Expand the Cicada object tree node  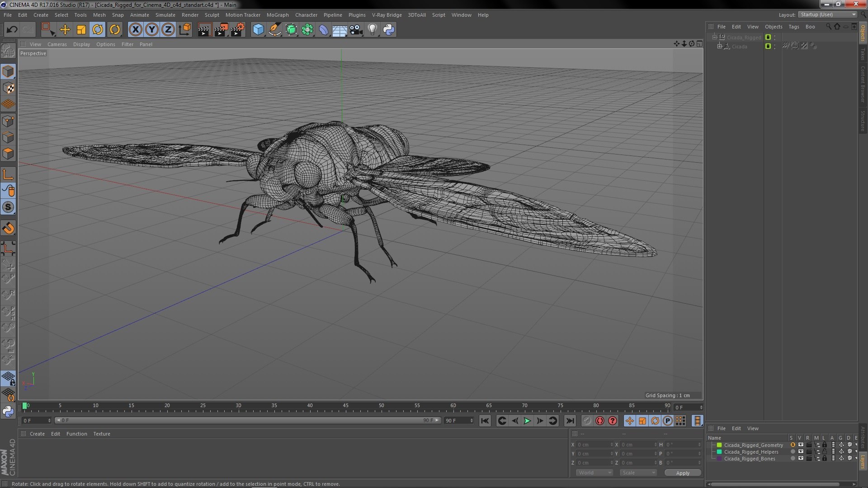720,47
